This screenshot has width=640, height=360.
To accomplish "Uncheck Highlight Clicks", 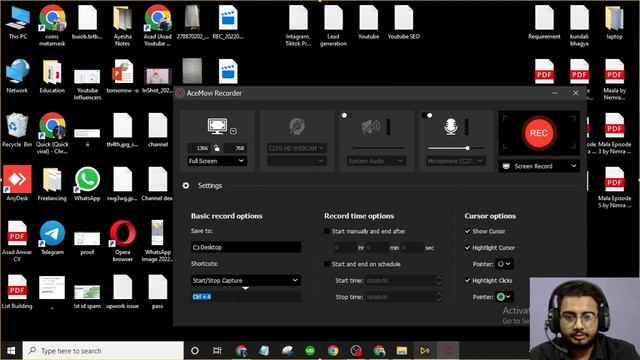I will tap(468, 280).
